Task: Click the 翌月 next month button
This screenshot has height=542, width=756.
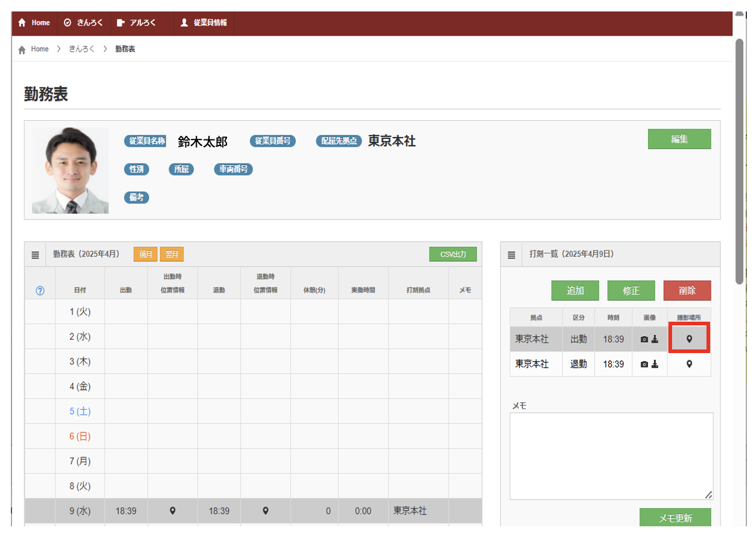Action: click(172, 254)
